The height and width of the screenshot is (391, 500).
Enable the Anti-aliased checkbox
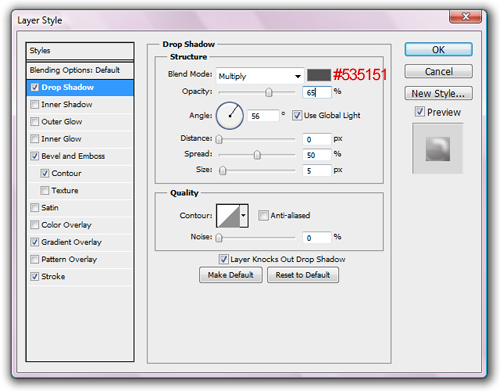click(263, 215)
